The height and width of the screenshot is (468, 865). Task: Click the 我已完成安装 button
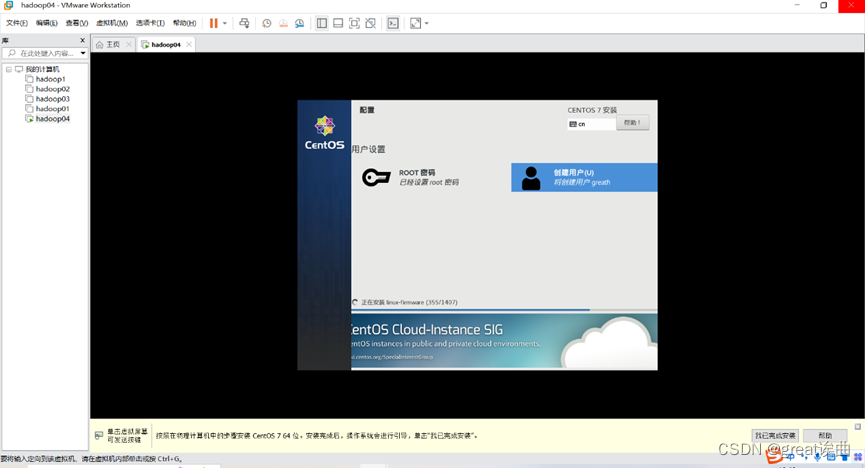(775, 435)
